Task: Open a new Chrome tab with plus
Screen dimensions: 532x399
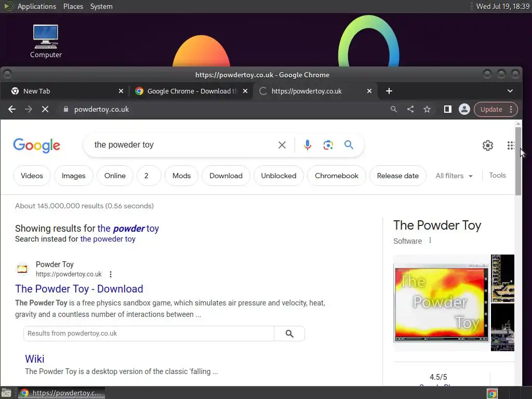Action: click(x=389, y=91)
